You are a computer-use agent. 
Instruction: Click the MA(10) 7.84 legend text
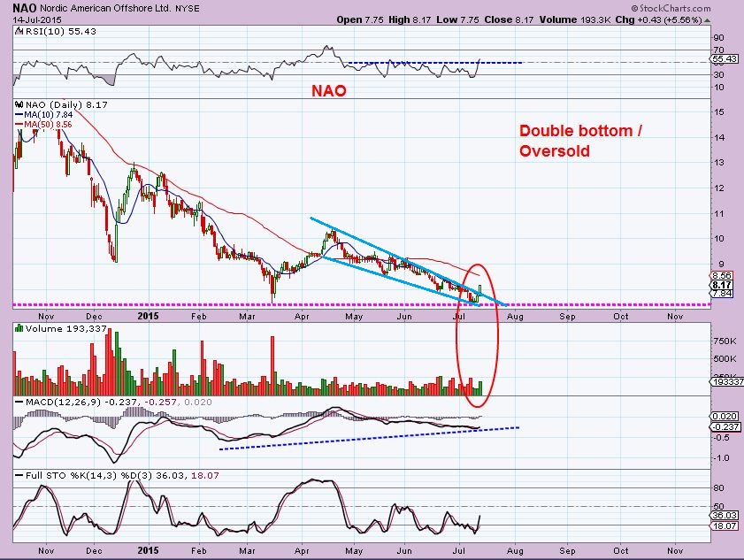pos(48,115)
